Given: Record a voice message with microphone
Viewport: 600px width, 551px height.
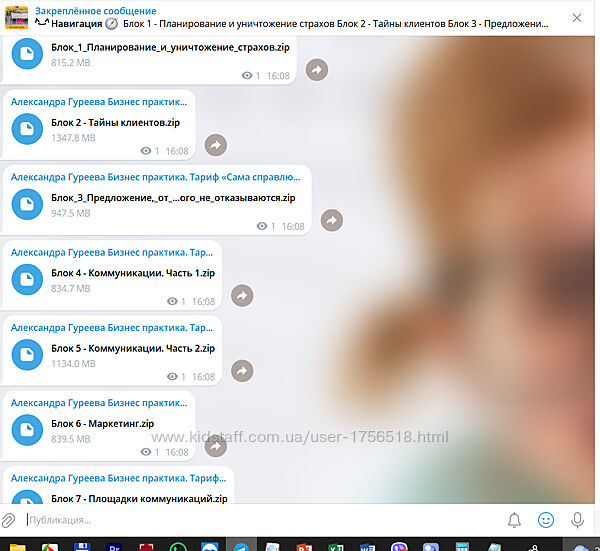Looking at the screenshot, I should 577,520.
